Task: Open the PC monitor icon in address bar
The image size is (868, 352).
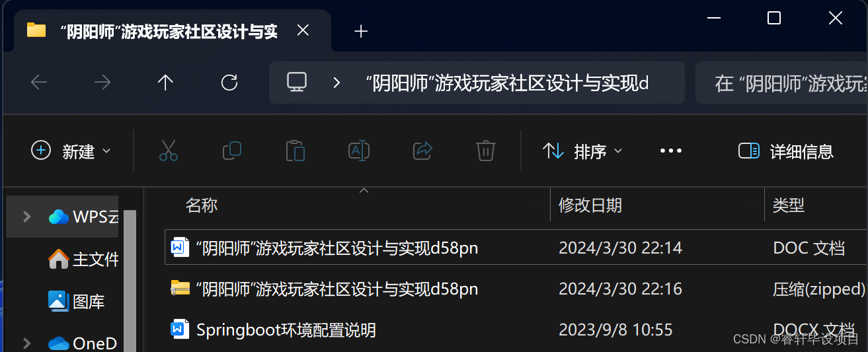Action: click(296, 82)
